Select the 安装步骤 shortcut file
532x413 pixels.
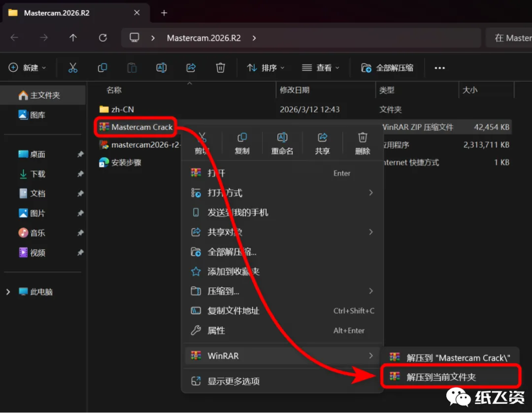coord(120,162)
